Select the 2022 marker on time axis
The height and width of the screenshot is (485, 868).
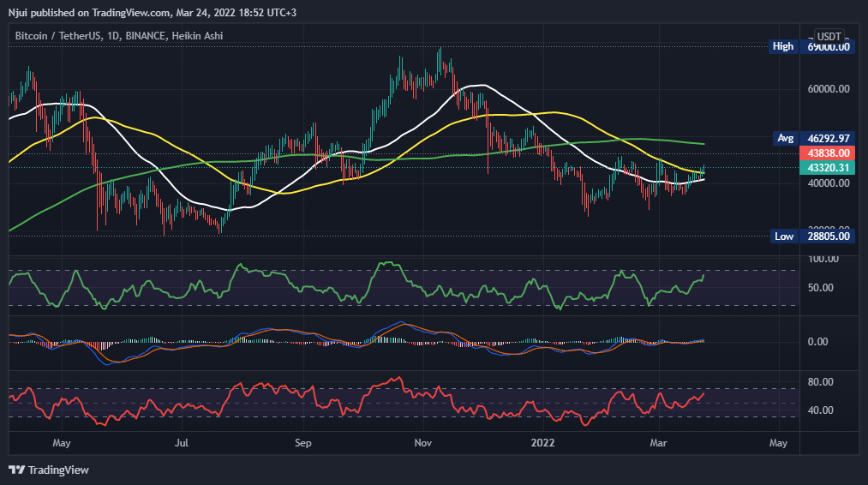pos(542,443)
